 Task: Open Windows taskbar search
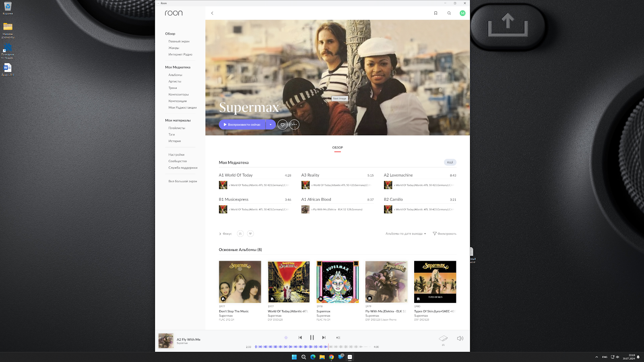point(303,357)
